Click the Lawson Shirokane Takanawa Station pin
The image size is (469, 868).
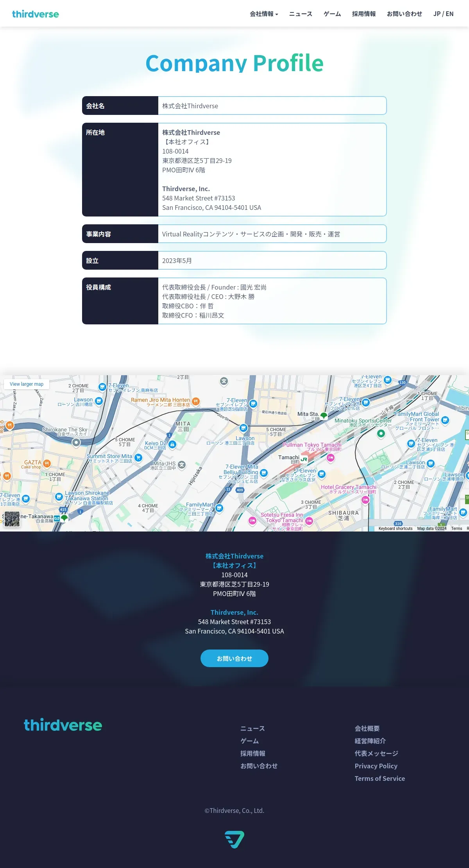pos(59,497)
